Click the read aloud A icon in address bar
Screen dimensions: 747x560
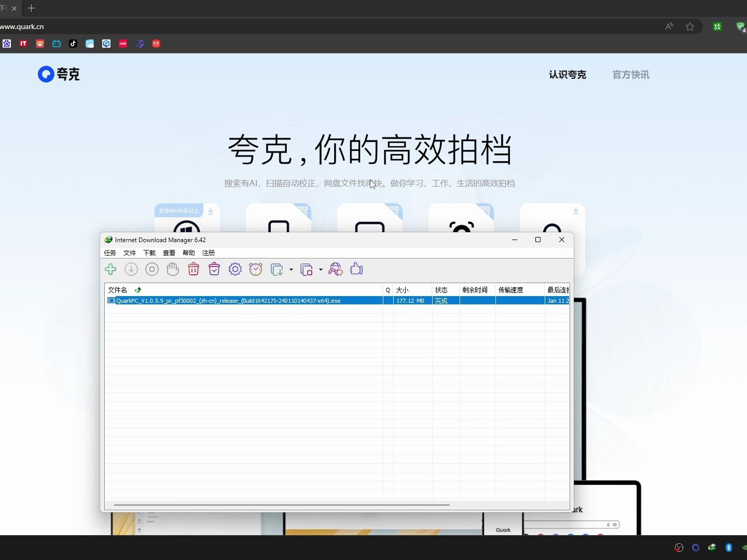(669, 26)
